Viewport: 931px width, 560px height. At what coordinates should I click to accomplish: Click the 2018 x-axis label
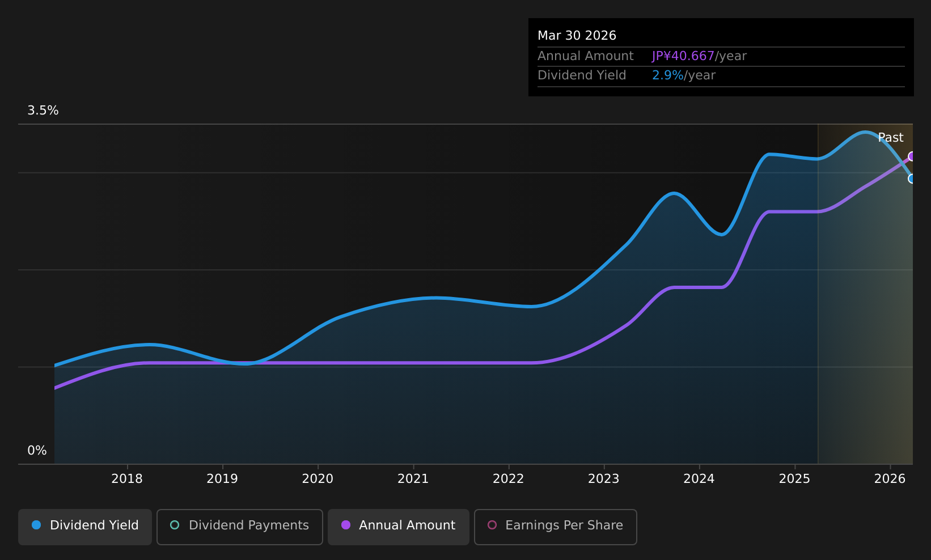[x=127, y=479]
